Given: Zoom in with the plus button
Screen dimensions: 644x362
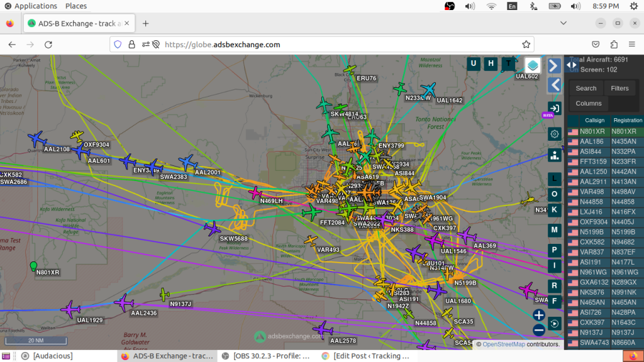Looking at the screenshot, I should (x=539, y=315).
